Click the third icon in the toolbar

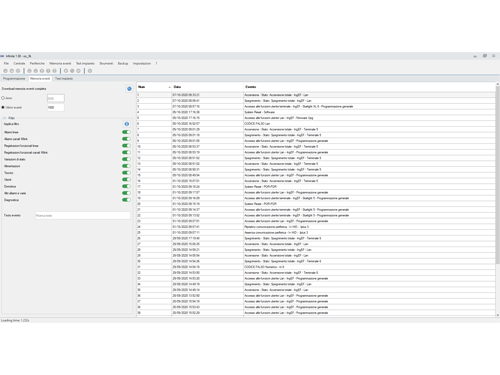point(18,71)
